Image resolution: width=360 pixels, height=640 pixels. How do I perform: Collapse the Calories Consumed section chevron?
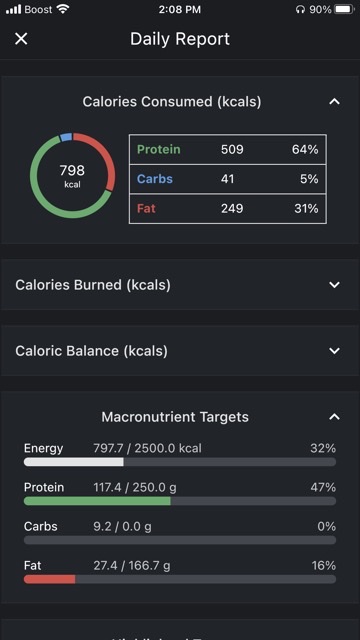pos(334,102)
